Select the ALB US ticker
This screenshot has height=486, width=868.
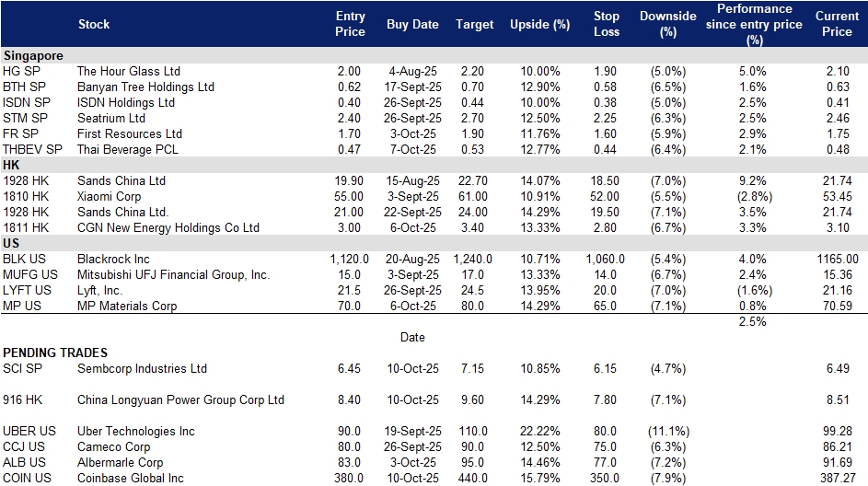pyautogui.click(x=24, y=462)
